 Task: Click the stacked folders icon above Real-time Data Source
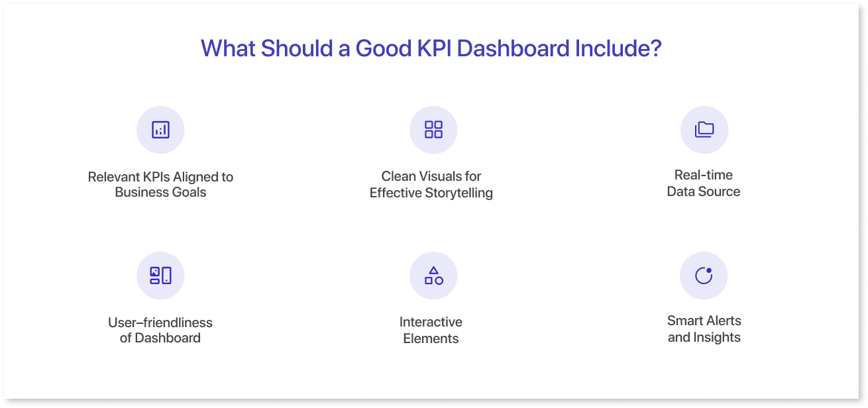tap(704, 130)
